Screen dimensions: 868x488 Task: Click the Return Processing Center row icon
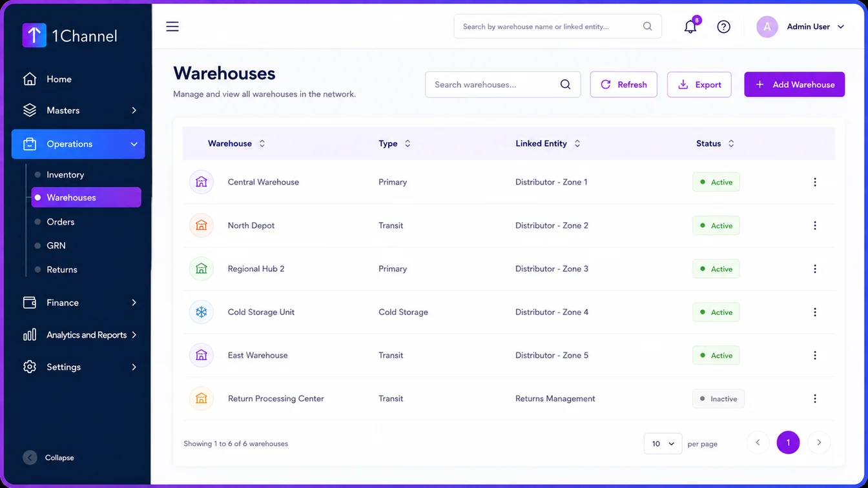pos(201,398)
